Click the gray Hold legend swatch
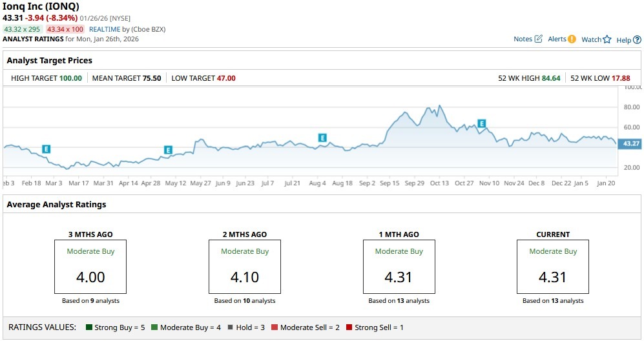The width and height of the screenshot is (644, 341). coord(230,327)
